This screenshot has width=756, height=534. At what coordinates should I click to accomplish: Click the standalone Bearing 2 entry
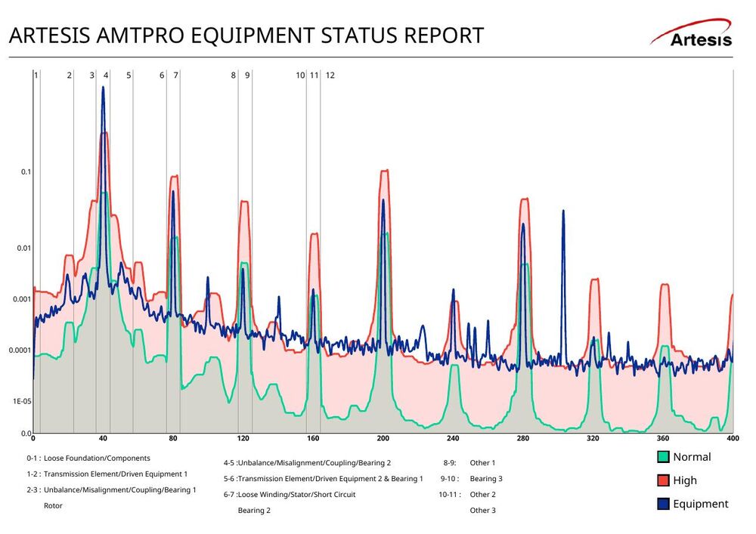[x=254, y=511]
